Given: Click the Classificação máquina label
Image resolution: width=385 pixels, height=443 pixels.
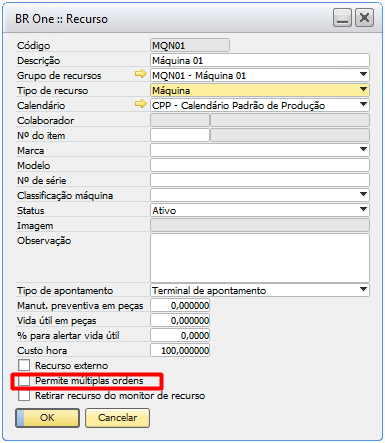Looking at the screenshot, I should pos(65,195).
